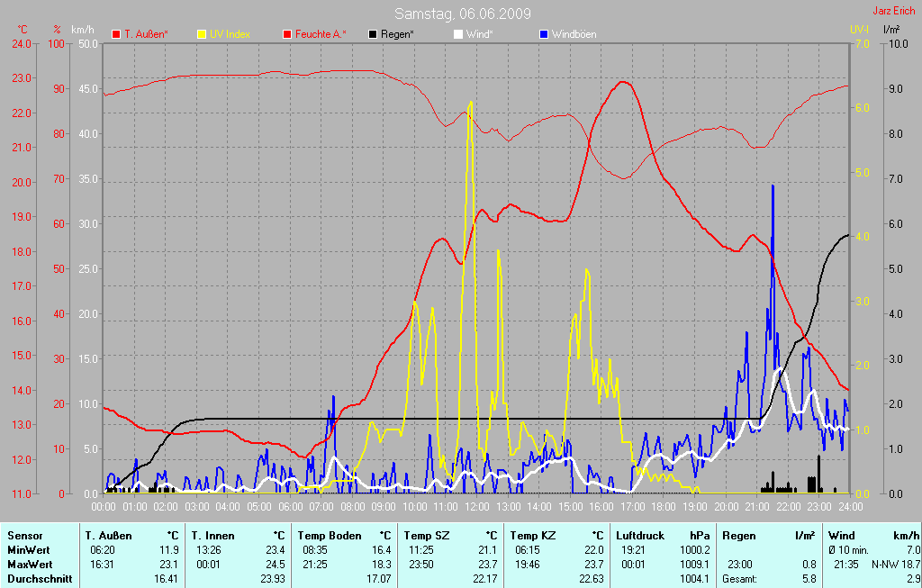Click the black Regen legend swatch
The width and height of the screenshot is (922, 588).
pos(373,34)
